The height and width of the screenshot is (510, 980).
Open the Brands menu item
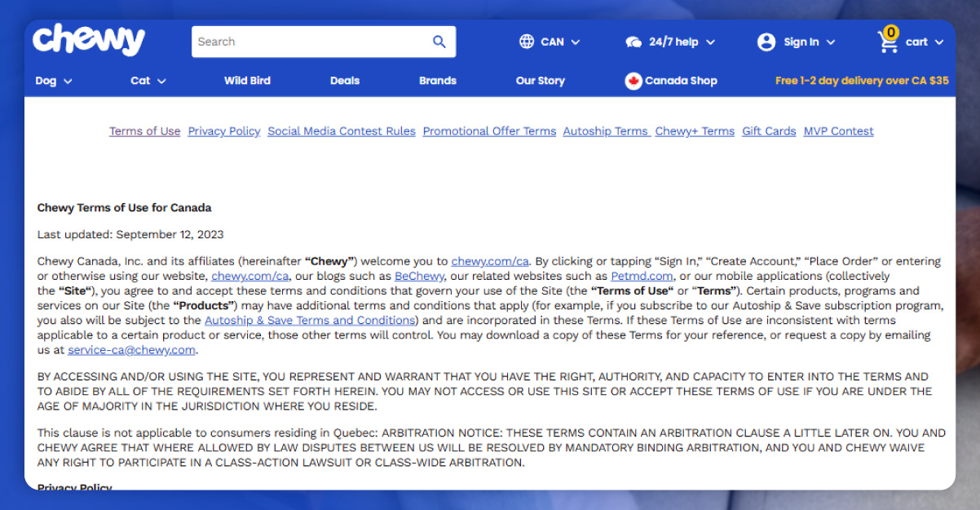(438, 81)
